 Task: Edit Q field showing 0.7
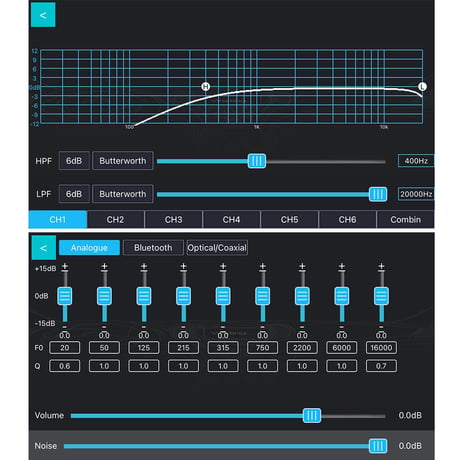(381, 366)
